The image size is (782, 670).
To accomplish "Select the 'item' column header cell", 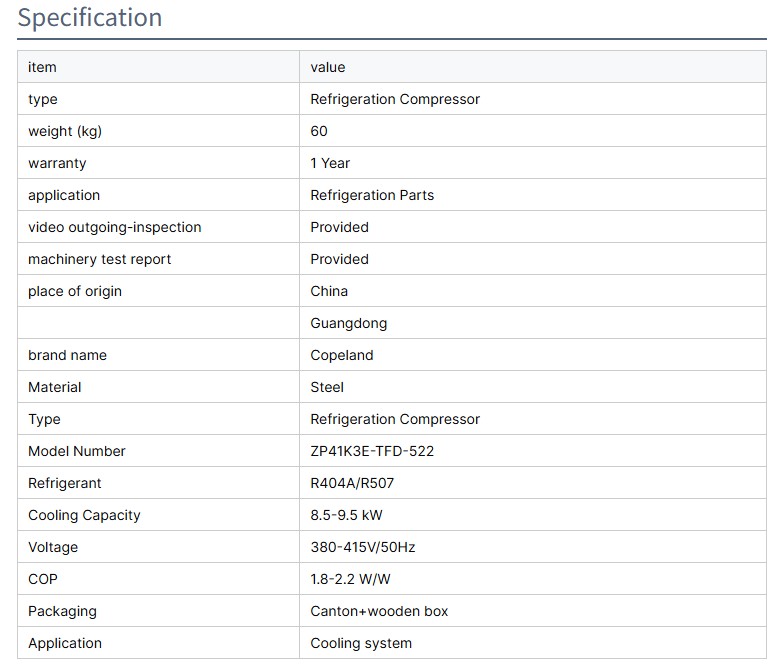I will click(x=42, y=67).
